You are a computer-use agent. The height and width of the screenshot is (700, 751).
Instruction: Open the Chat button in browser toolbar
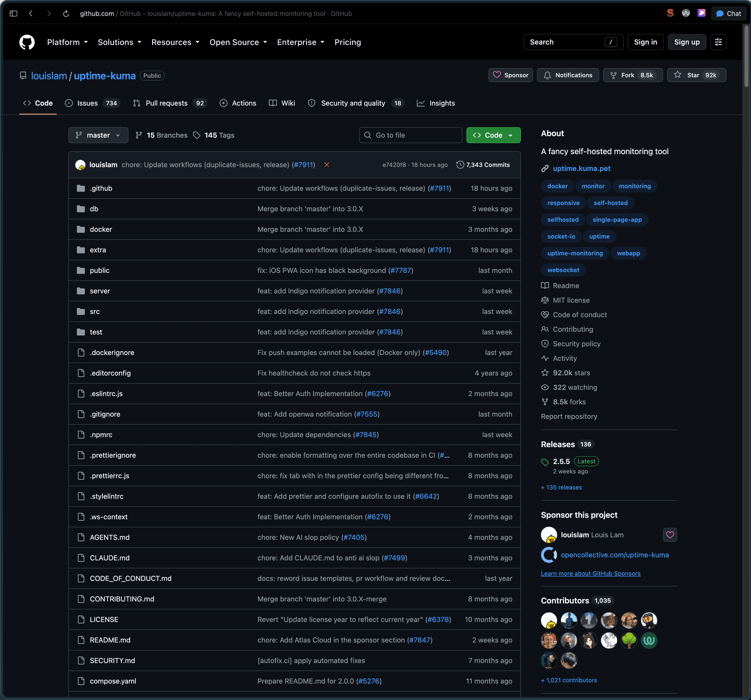[x=729, y=14]
